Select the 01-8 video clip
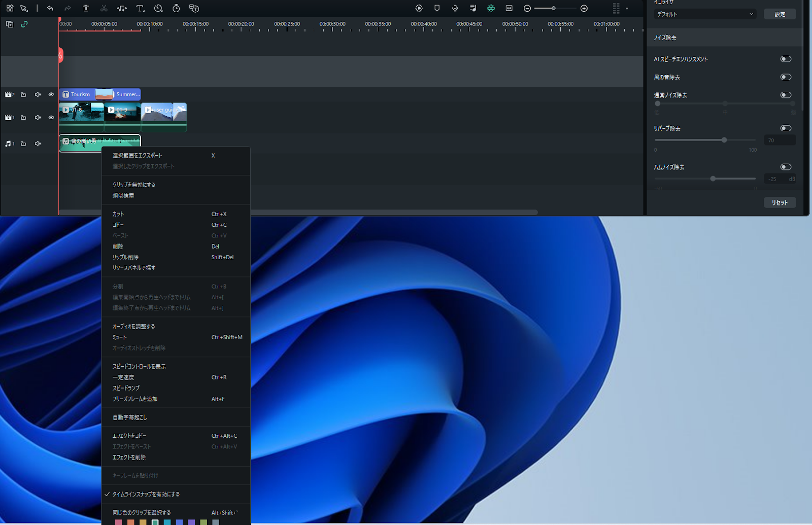 pos(82,118)
